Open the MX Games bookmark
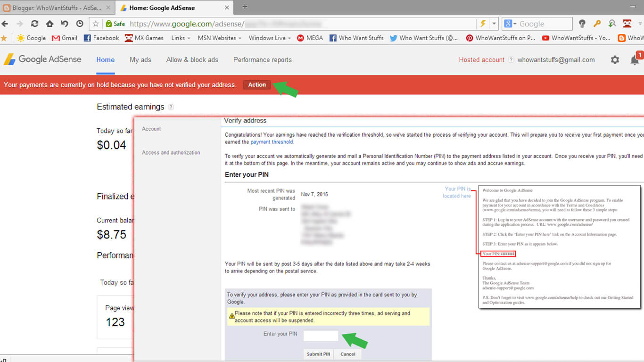The height and width of the screenshot is (362, 644). pos(144,38)
